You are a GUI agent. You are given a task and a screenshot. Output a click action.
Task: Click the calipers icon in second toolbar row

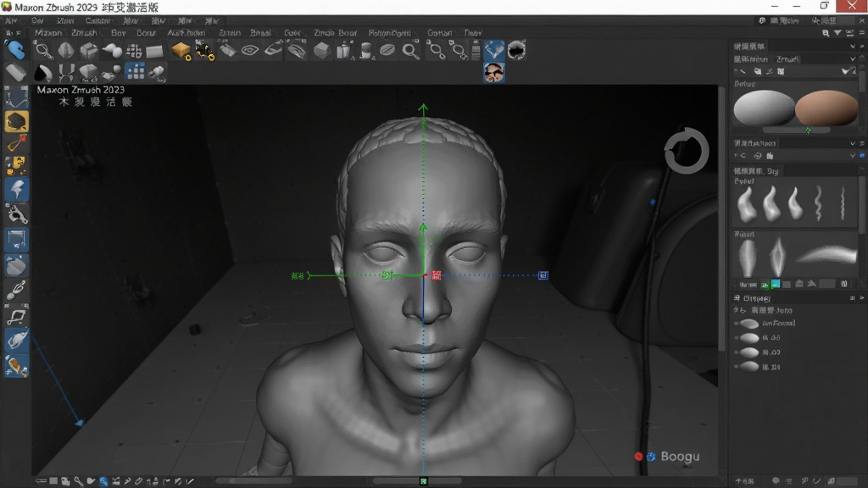(66, 73)
